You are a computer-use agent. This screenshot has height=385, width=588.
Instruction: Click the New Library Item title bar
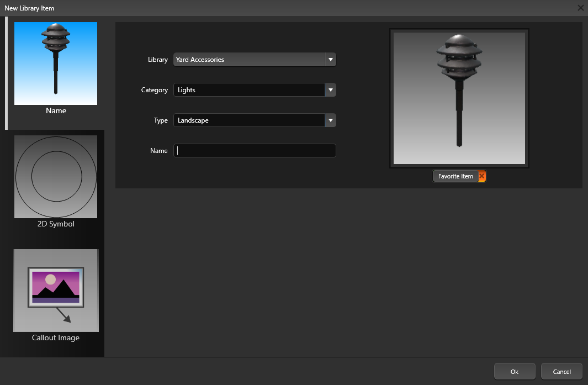276,8
